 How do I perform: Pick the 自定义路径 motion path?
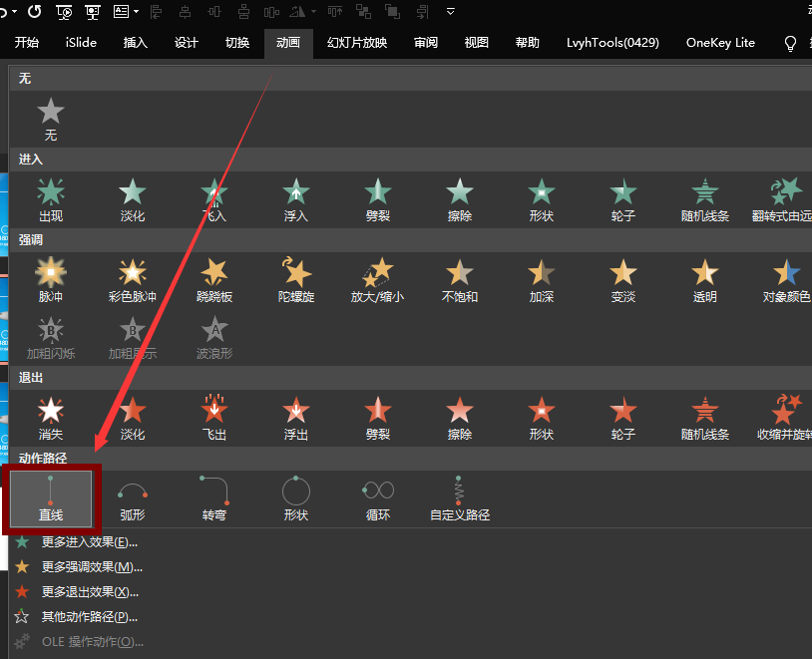pyautogui.click(x=459, y=497)
